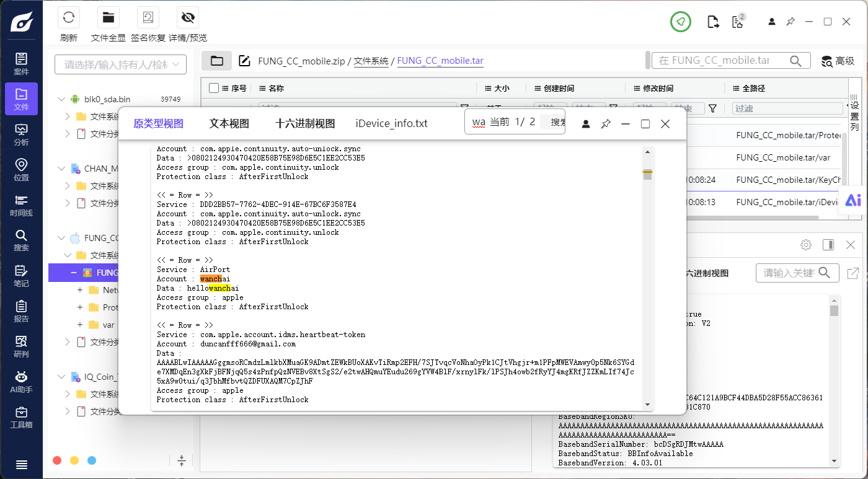
Task: Toggle the side layout icon in lower preview panel
Action: tap(828, 245)
